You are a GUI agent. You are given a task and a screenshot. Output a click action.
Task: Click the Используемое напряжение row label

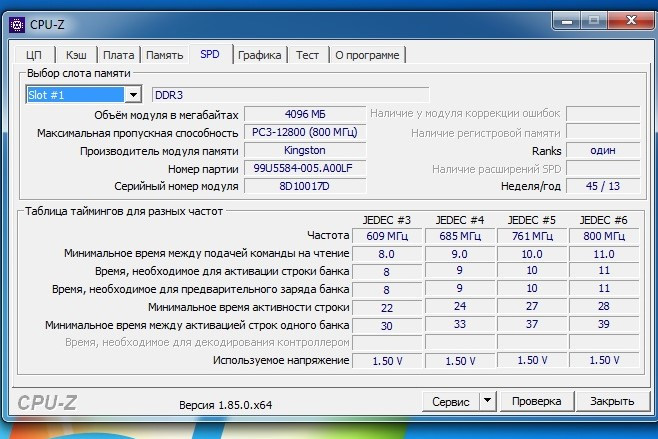tap(281, 360)
